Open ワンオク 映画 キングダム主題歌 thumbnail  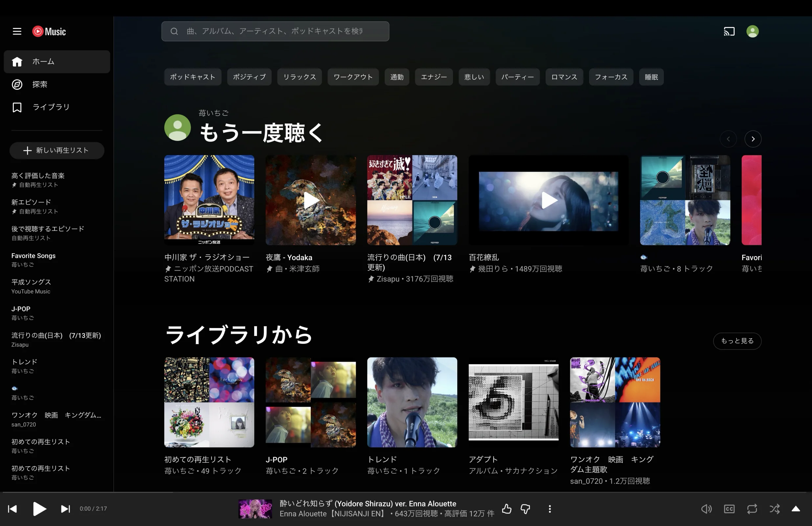tap(615, 402)
